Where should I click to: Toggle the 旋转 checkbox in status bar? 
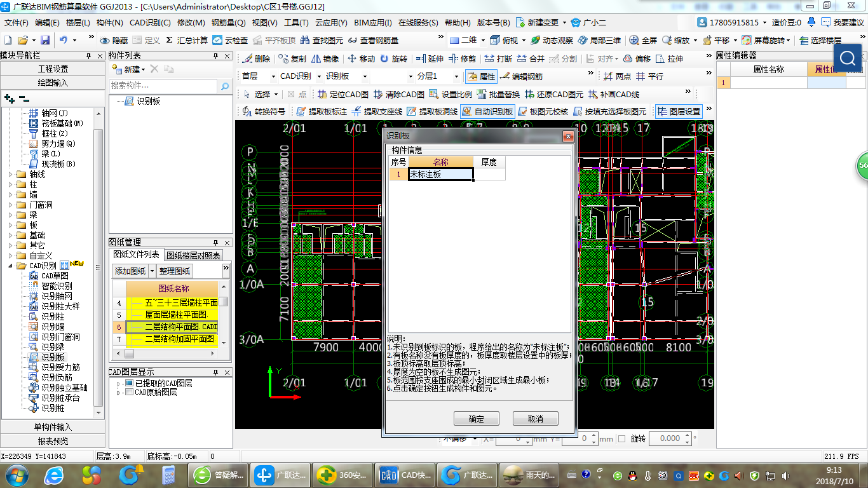point(621,438)
